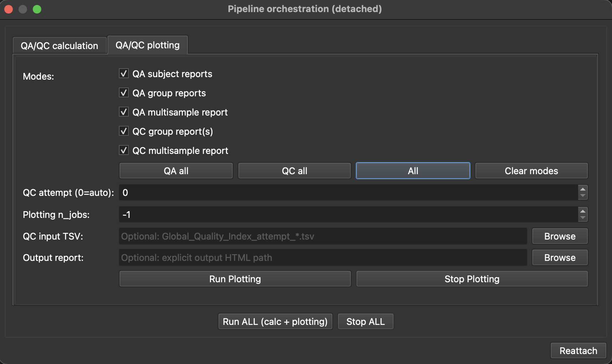612x364 pixels.
Task: Toggle the QA group reports checkbox
Action: click(124, 93)
